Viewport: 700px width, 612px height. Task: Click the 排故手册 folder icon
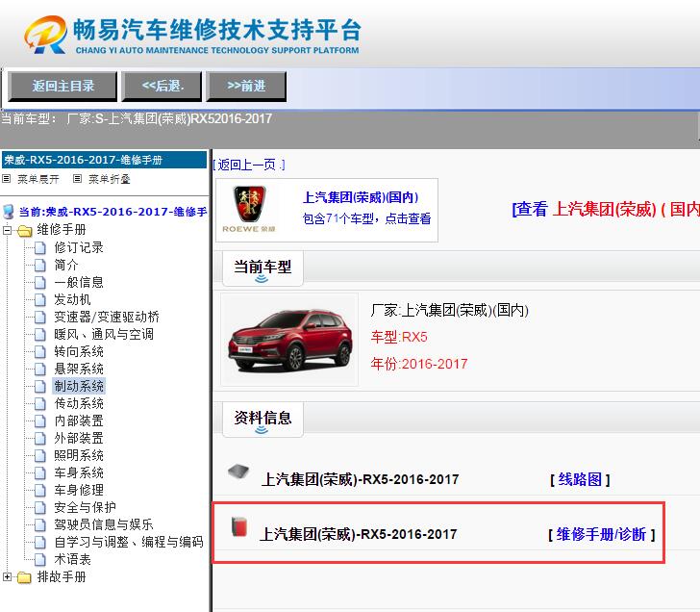[x=25, y=577]
